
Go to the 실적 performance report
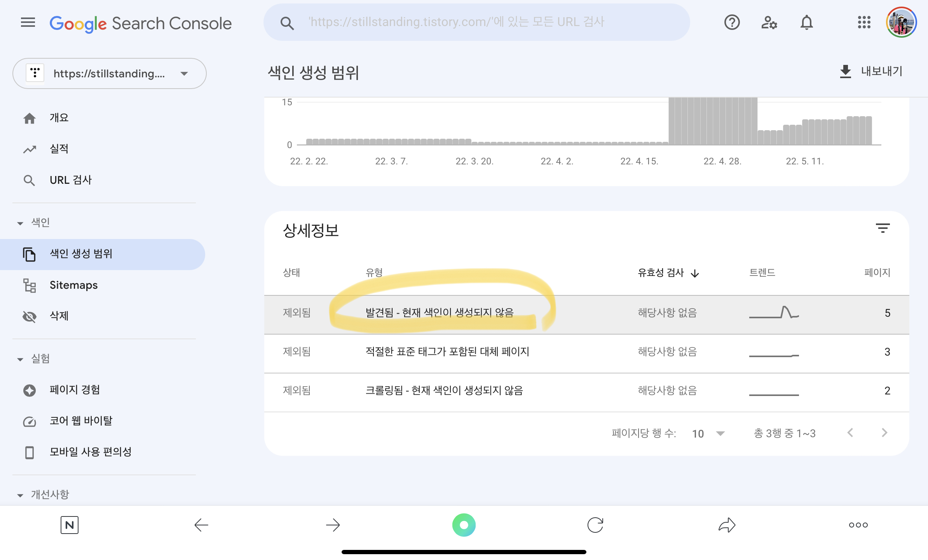pos(59,149)
